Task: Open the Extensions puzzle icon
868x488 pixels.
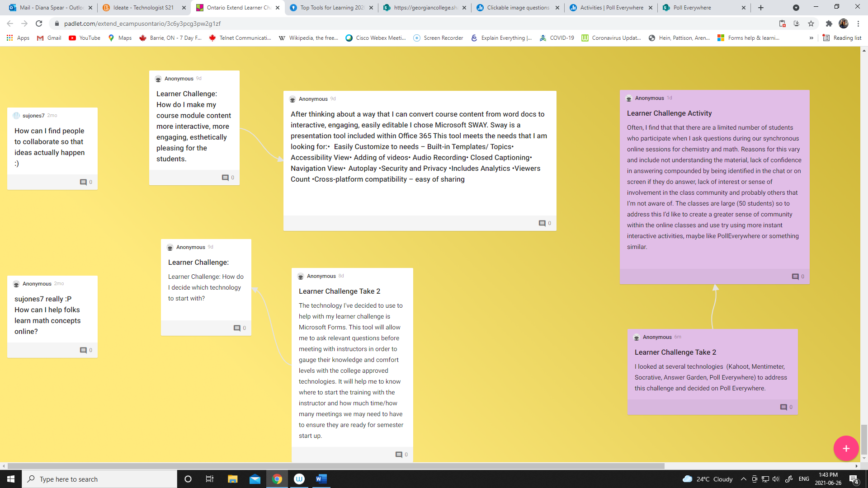Action: click(x=829, y=23)
